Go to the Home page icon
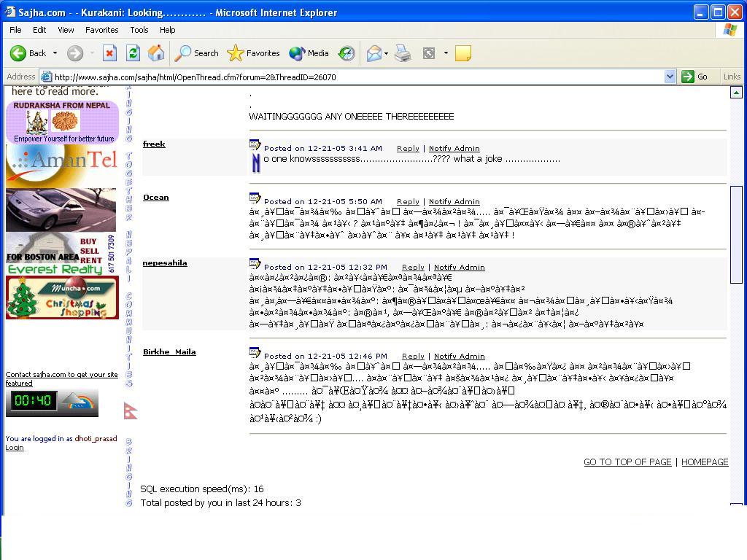 click(156, 53)
